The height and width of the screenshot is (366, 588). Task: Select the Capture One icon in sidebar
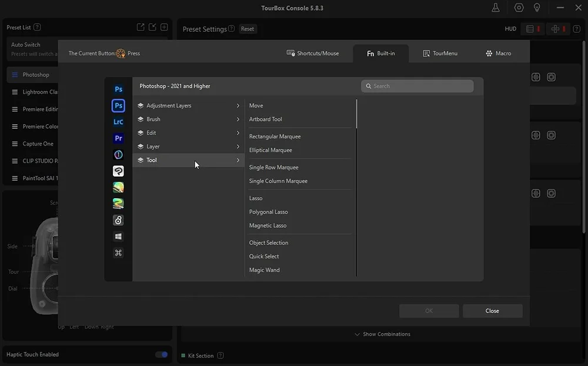[x=119, y=155]
